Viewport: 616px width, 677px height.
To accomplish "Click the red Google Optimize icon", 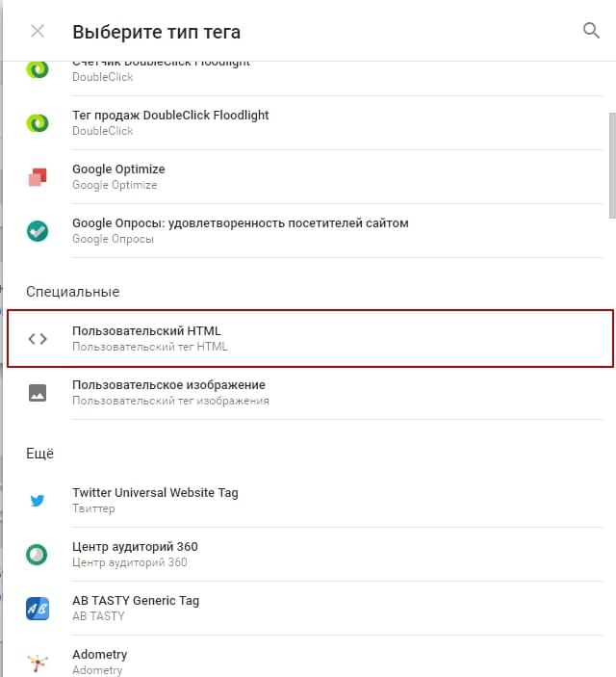I will click(38, 177).
